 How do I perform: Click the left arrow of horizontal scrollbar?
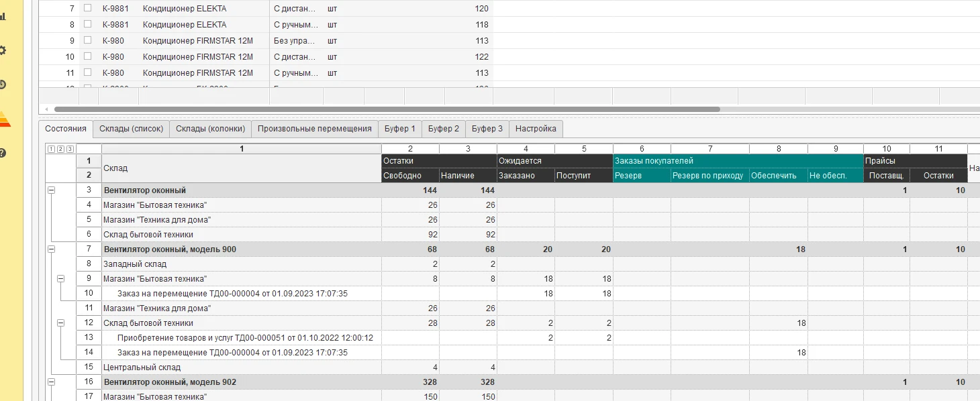46,109
